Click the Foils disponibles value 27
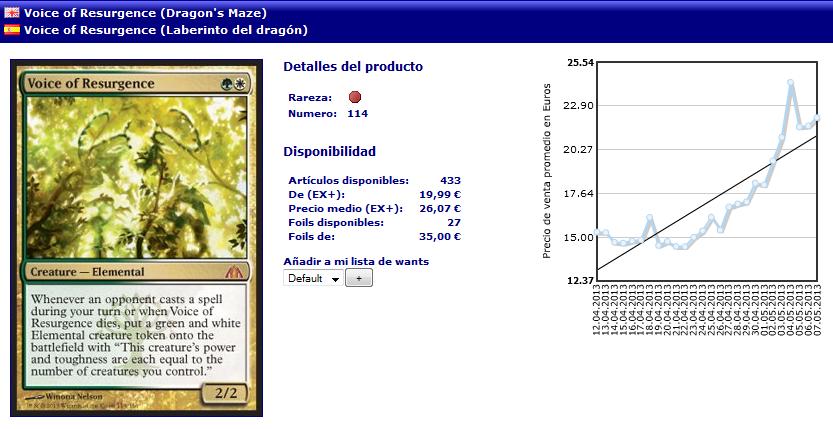833x429 pixels. tap(454, 222)
